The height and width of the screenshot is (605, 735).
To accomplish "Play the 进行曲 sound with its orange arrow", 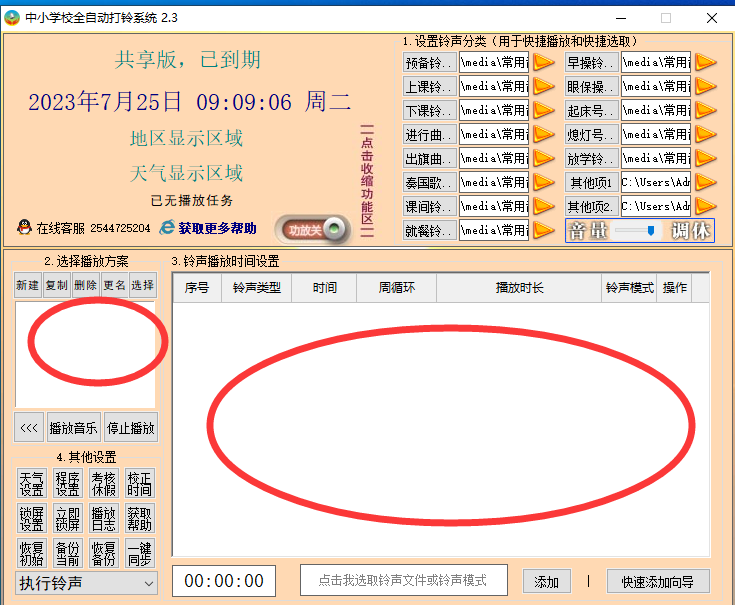I will point(543,134).
